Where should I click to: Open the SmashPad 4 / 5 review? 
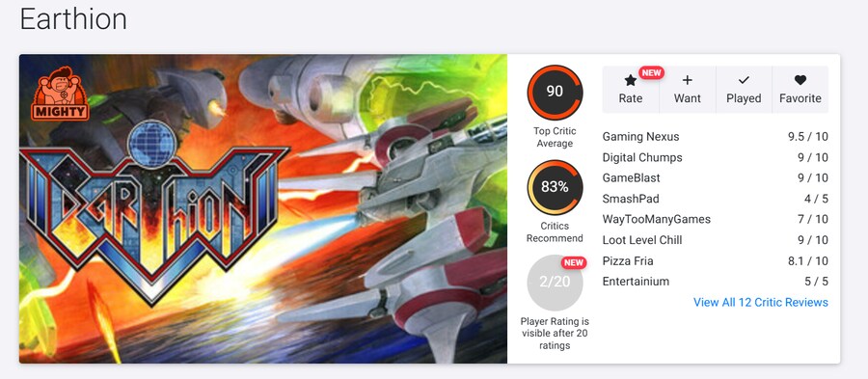pos(716,199)
